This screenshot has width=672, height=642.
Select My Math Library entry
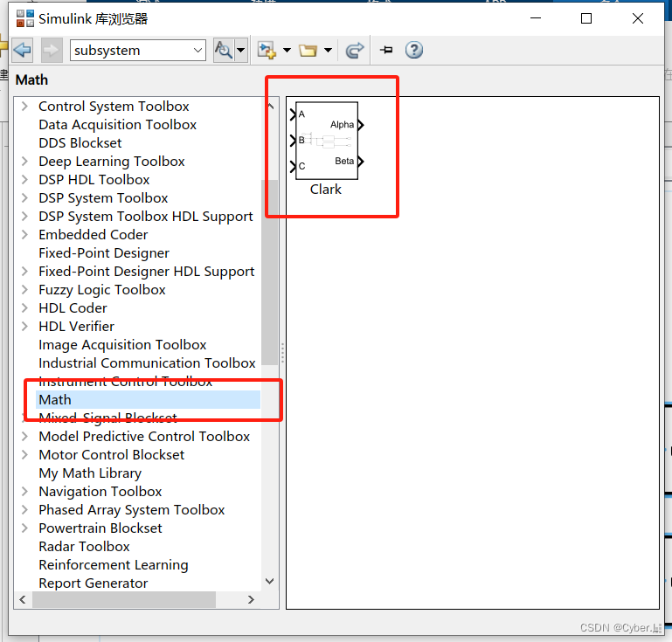coord(90,473)
